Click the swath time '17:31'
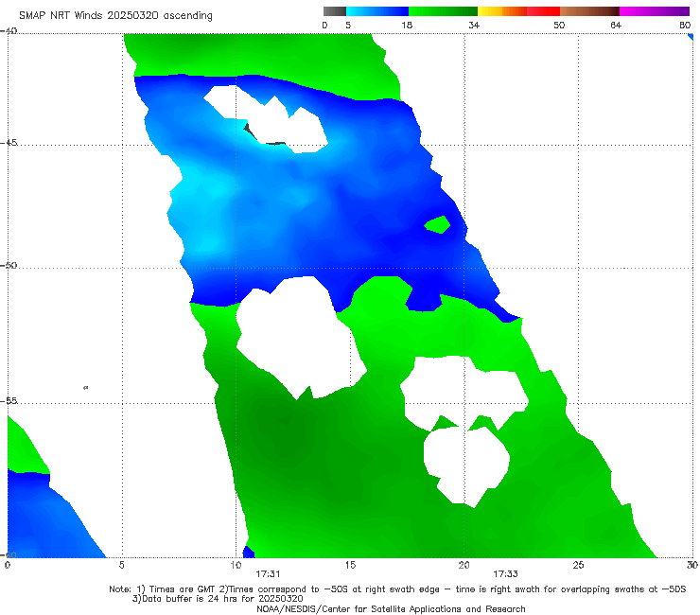 click(268, 574)
